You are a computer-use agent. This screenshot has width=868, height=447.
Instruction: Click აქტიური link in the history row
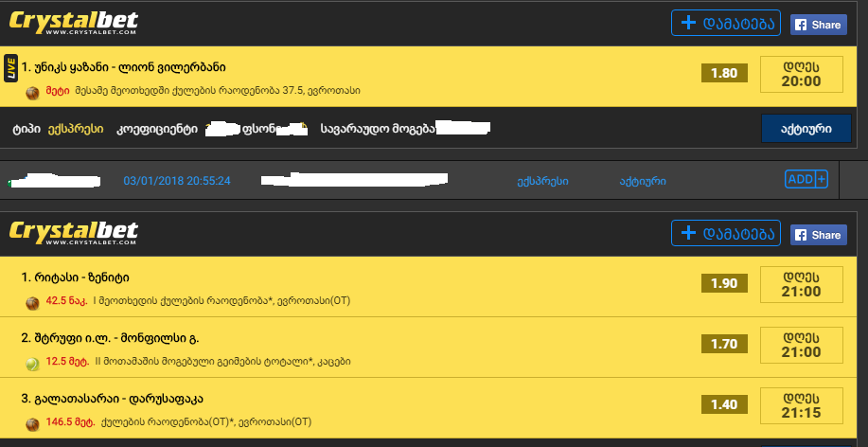click(642, 181)
